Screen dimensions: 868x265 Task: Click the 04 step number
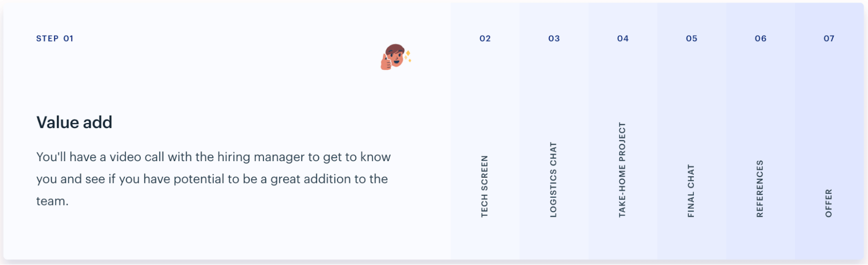click(623, 38)
